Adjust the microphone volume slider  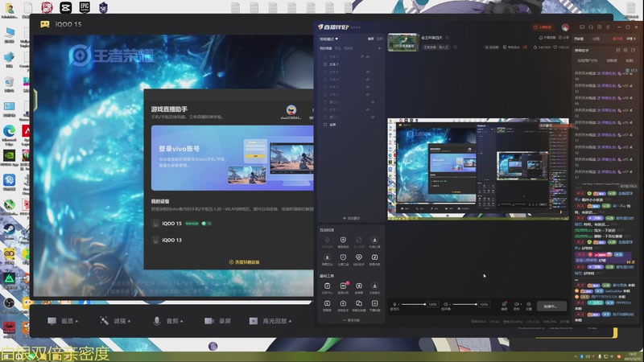413,304
